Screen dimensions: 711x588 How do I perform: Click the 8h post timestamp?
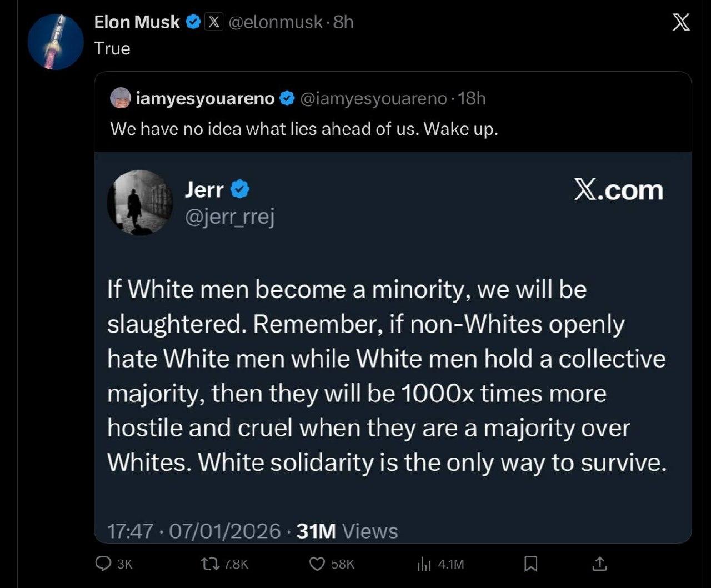[x=343, y=22]
